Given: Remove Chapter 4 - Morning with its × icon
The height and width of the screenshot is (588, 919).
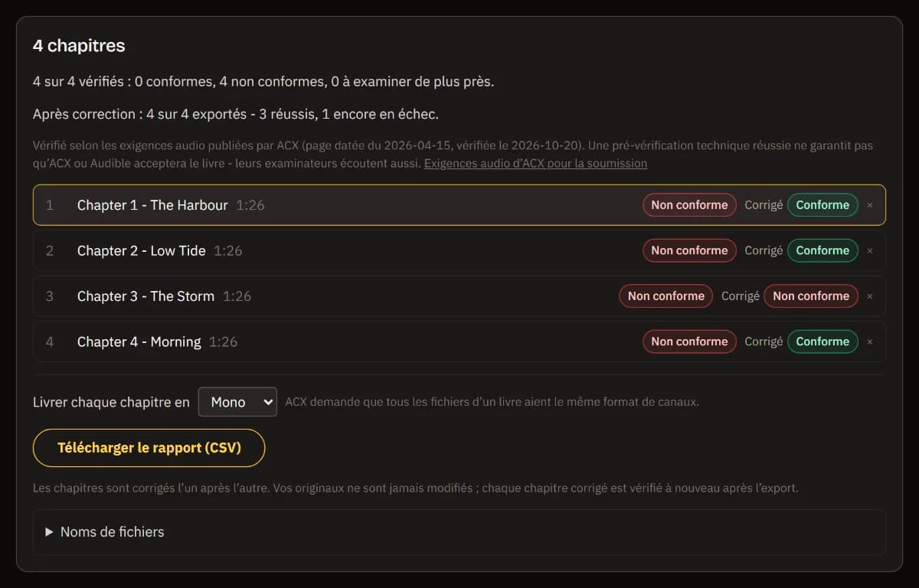Looking at the screenshot, I should 870,341.
